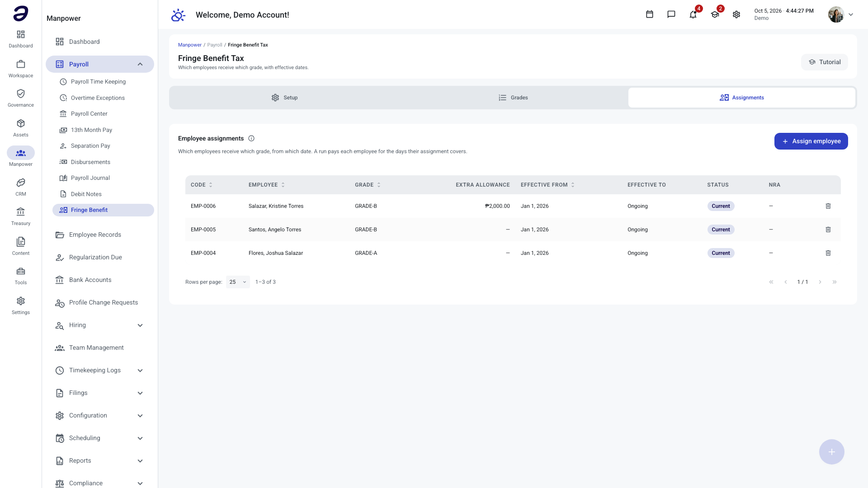The image size is (868, 488).
Task: Go to CRM in left rail
Action: pyautogui.click(x=21, y=187)
